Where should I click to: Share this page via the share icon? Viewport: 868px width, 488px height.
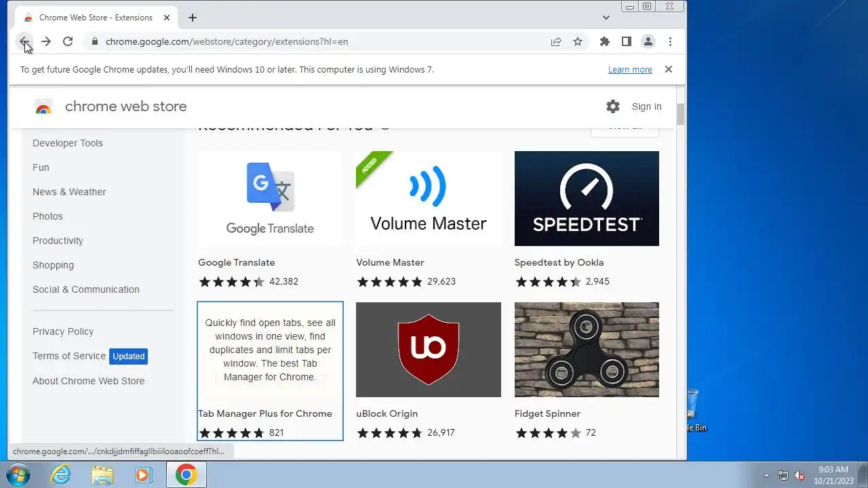tap(556, 41)
